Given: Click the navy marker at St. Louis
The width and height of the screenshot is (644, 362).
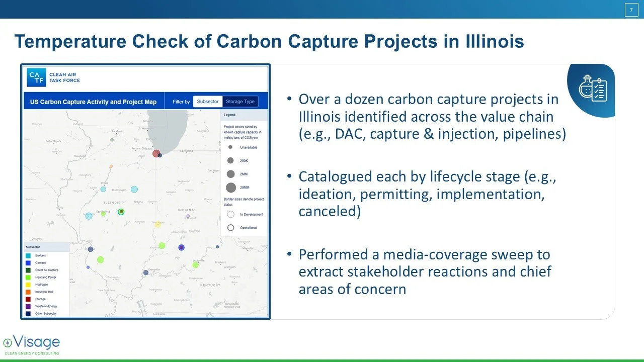Looking at the screenshot, I should (91, 249).
